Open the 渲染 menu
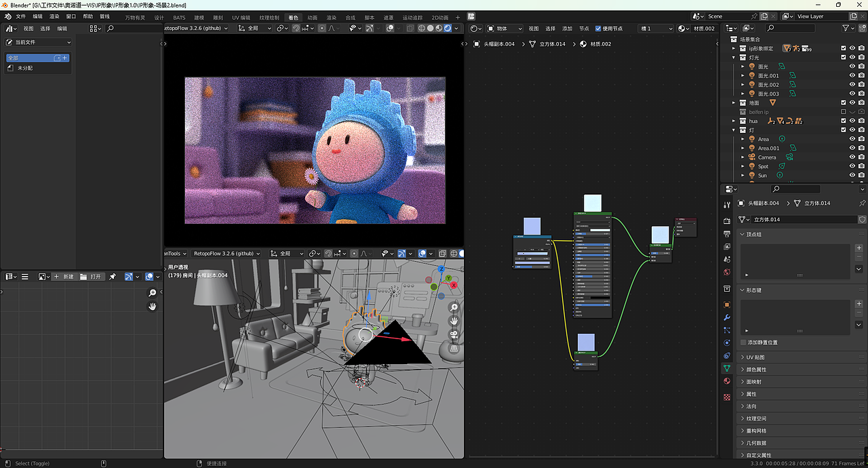 [54, 16]
